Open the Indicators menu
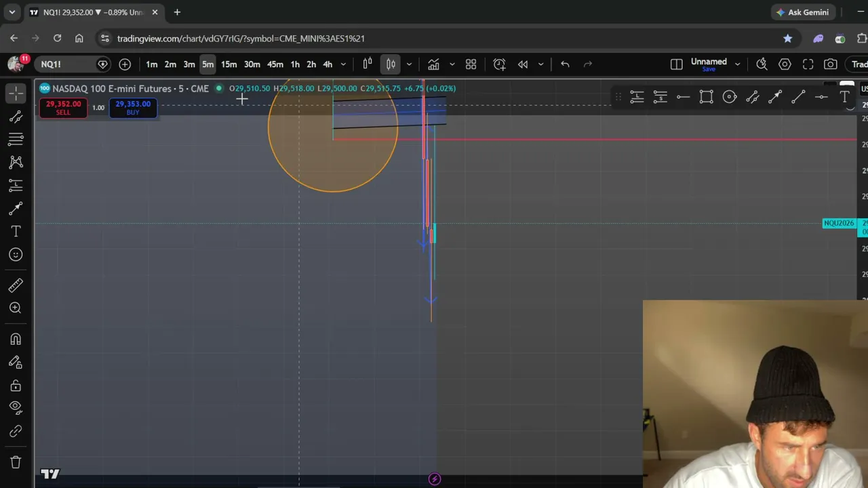Screen dimensions: 868x488 pos(433,64)
